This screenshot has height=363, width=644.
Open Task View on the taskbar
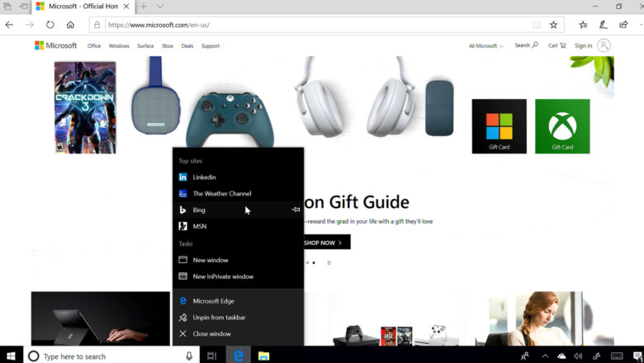click(x=212, y=356)
